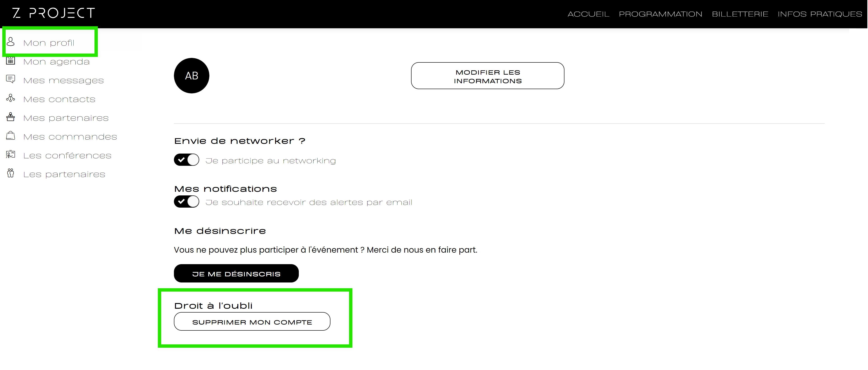Click the user profile icon in sidebar
Viewport: 868px width, 370px height.
click(11, 42)
